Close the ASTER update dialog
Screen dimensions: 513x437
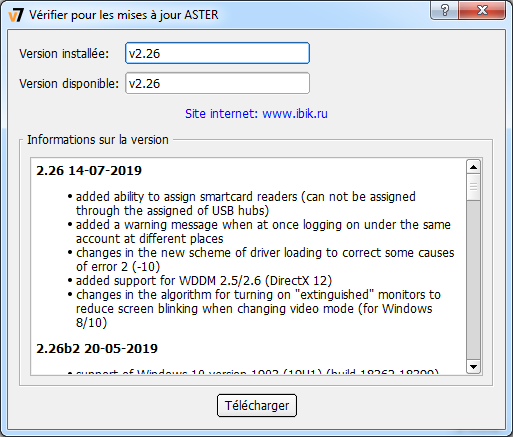point(482,10)
